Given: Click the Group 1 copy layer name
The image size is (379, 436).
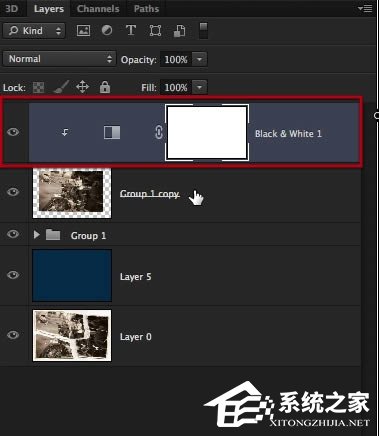Looking at the screenshot, I should coord(150,194).
